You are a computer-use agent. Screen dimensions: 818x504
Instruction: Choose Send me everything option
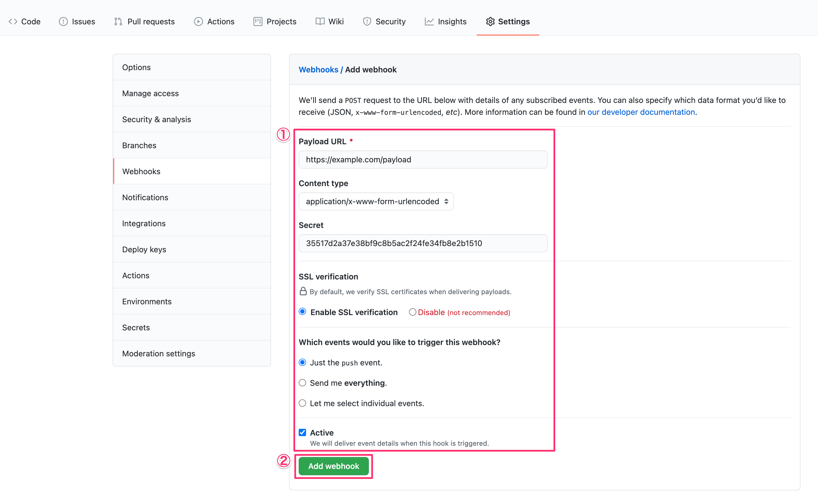point(302,383)
